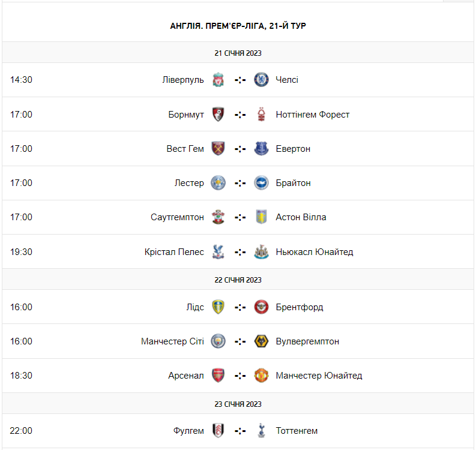This screenshot has height=450, width=476.
Task: Click the West Ham crest icon
Action: (x=218, y=148)
